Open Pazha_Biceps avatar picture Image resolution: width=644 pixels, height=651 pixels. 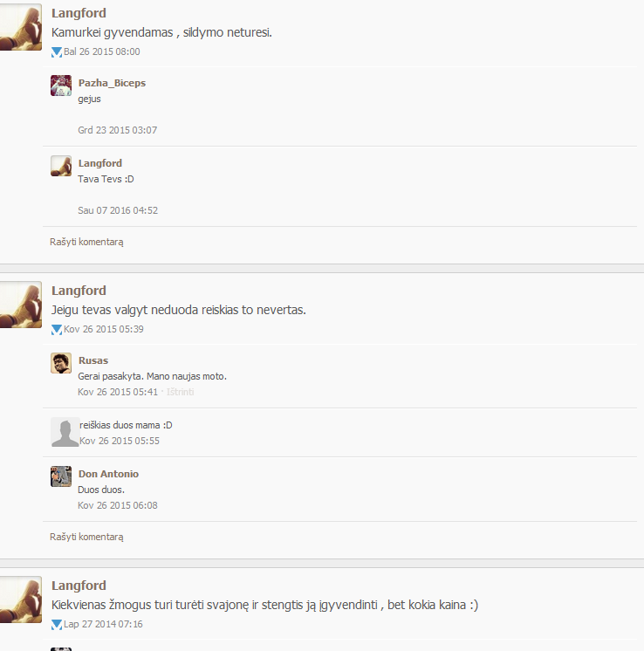[x=61, y=86]
